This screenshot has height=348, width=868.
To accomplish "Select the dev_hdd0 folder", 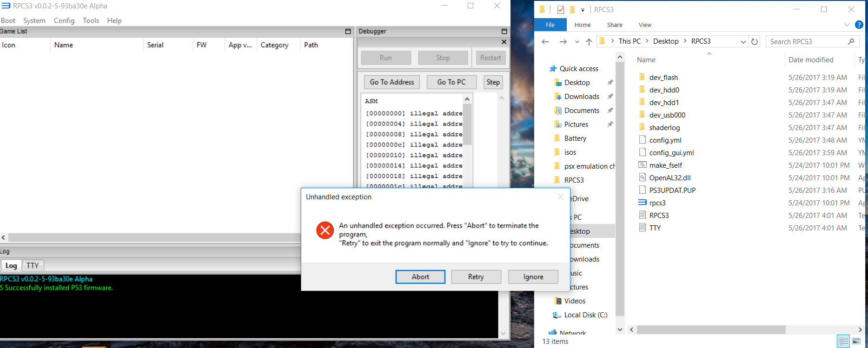I will point(664,90).
